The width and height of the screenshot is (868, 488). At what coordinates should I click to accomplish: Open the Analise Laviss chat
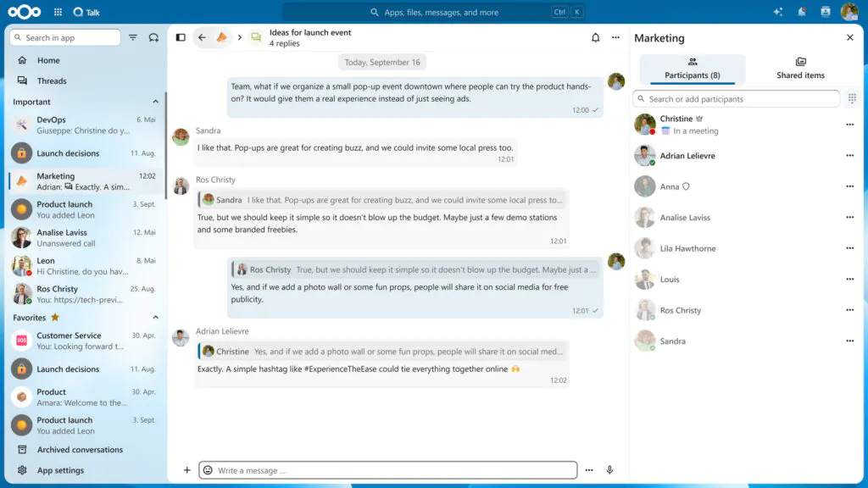86,238
